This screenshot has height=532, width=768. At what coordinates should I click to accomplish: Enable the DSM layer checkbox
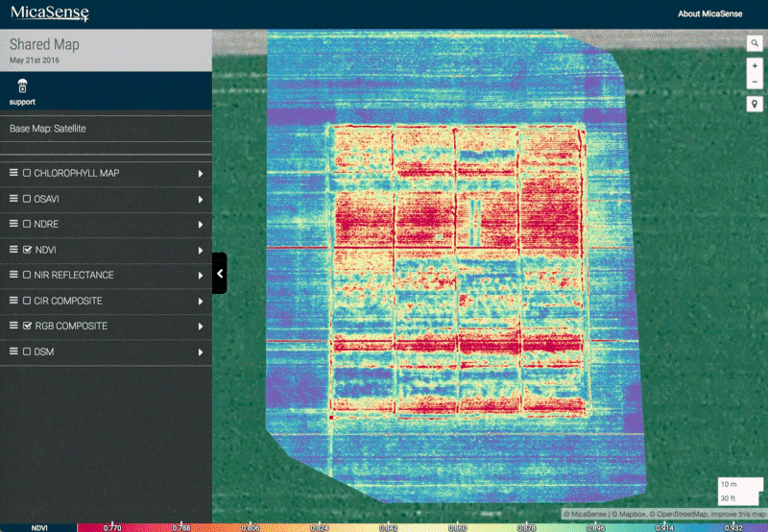[x=27, y=351]
